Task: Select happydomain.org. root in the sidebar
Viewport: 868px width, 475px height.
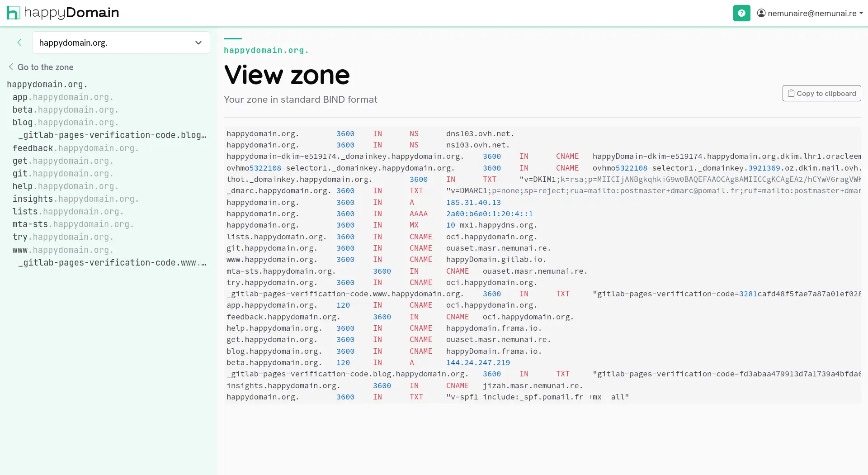Action: (x=47, y=84)
